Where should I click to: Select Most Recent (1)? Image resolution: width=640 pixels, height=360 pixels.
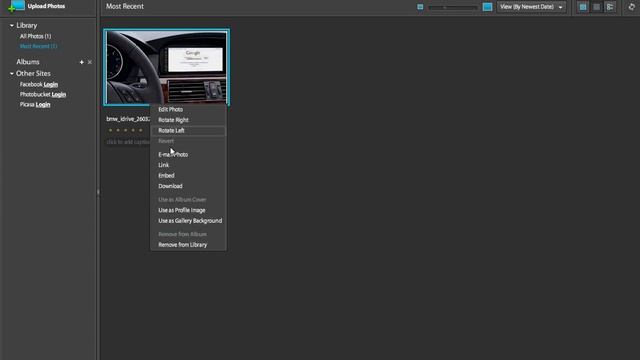coord(38,46)
